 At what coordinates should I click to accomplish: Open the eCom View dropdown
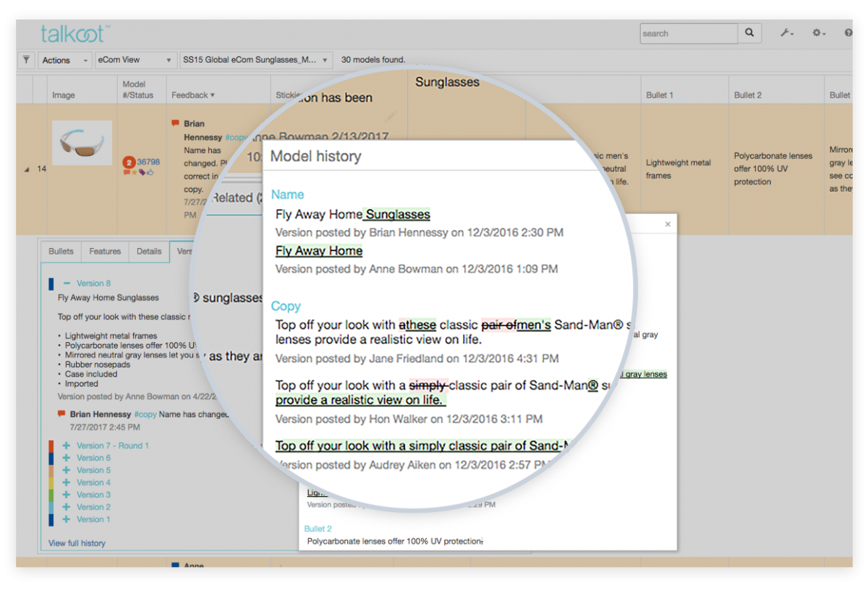click(136, 60)
